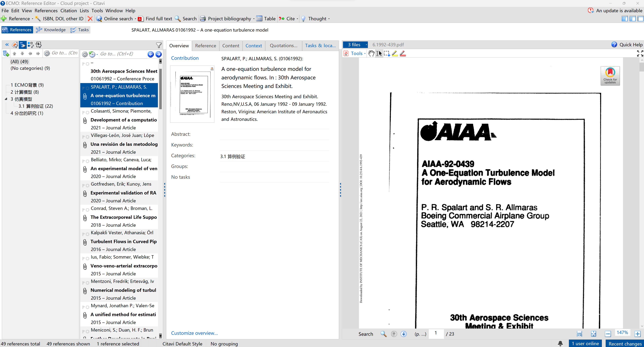Viewport: 644px width, 347px height.
Task: Click the add category icon
Action: tap(6, 54)
